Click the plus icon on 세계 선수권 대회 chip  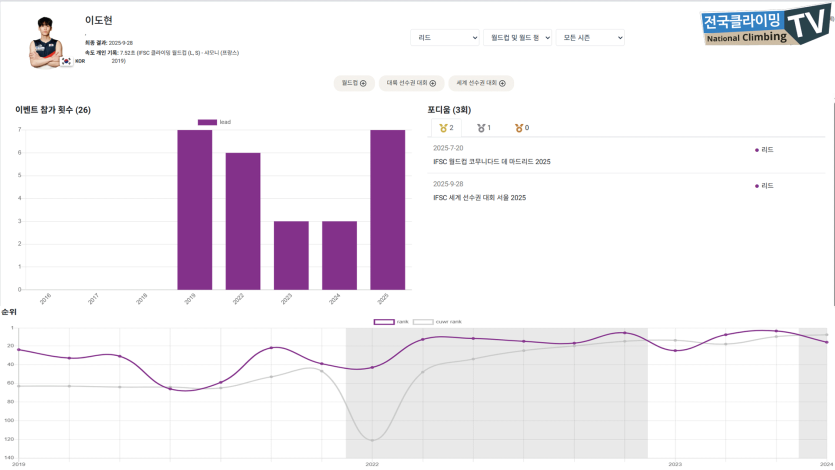click(x=502, y=83)
